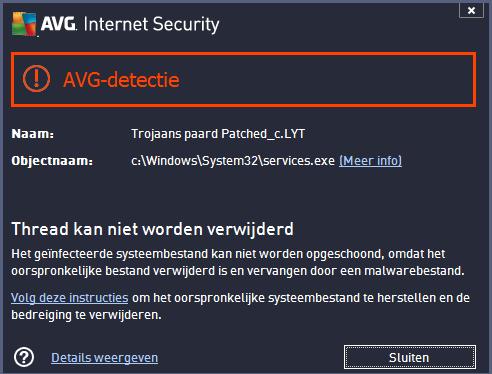Show details via Details weergeven
The height and width of the screenshot is (374, 492).
[104, 358]
